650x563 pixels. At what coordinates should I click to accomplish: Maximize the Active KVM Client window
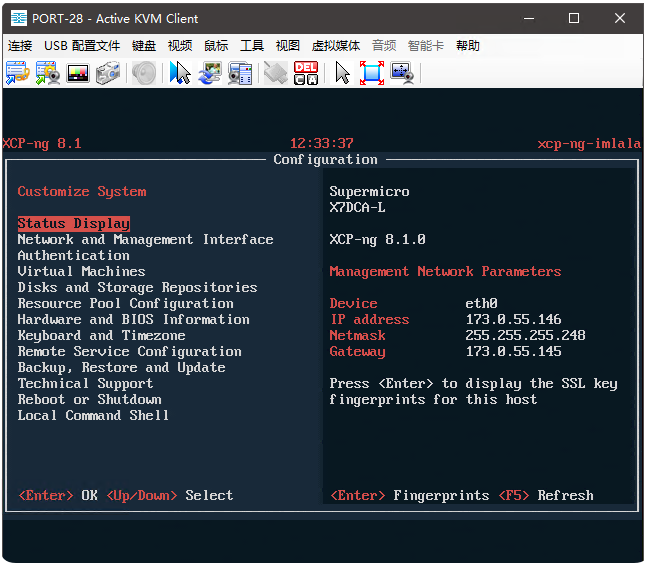[574, 18]
